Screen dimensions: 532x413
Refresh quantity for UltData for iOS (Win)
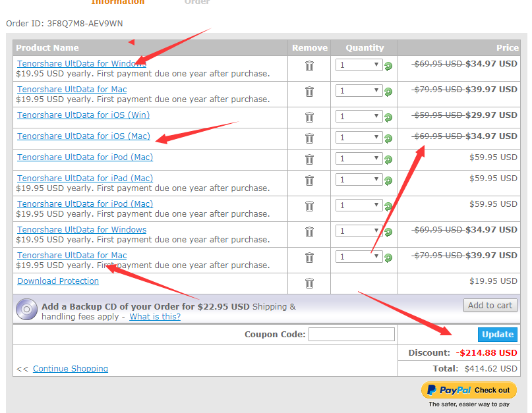(x=388, y=117)
